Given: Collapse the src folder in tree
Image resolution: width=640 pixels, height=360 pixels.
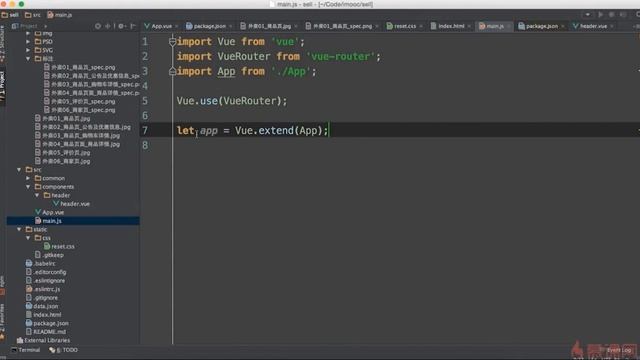Looking at the screenshot, I should point(19,169).
